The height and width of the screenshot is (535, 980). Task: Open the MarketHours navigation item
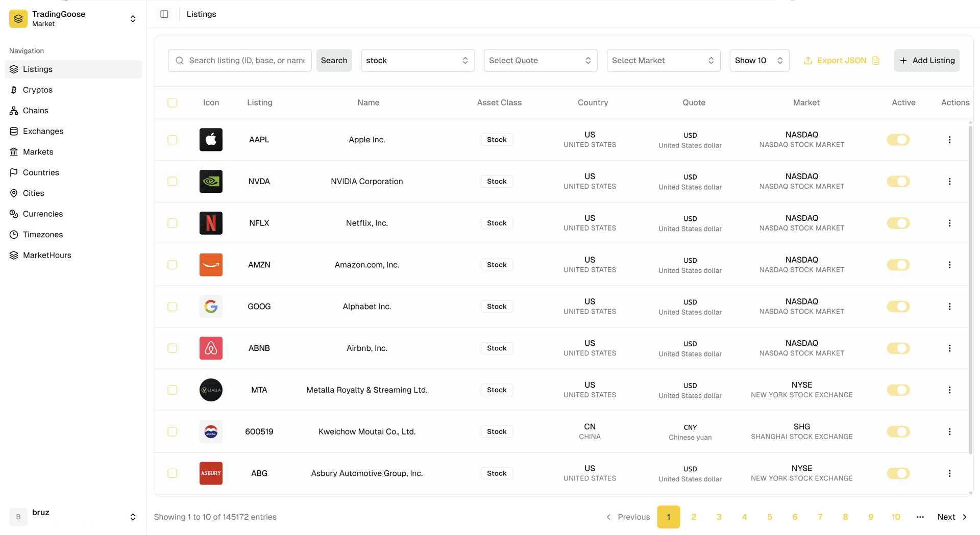tap(73, 256)
